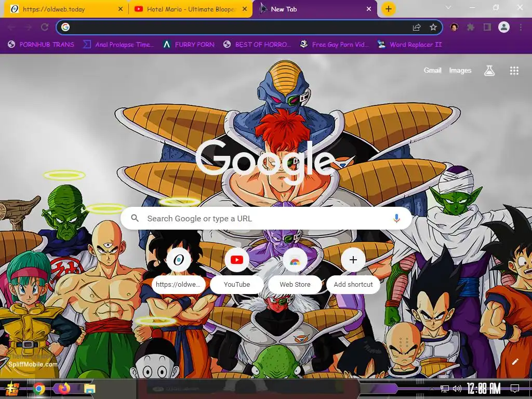Image resolution: width=532 pixels, height=399 pixels.
Task: Open the notification center icon
Action: coord(515,389)
